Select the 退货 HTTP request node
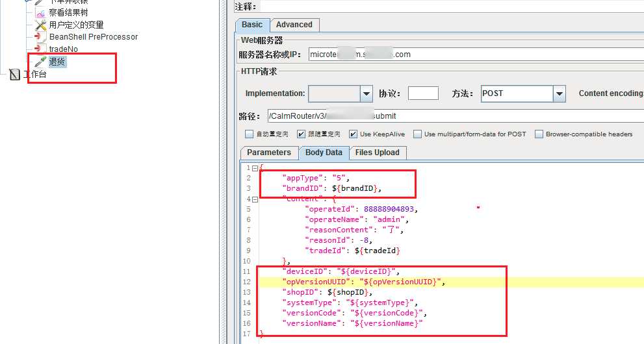The image size is (644, 344). click(57, 62)
